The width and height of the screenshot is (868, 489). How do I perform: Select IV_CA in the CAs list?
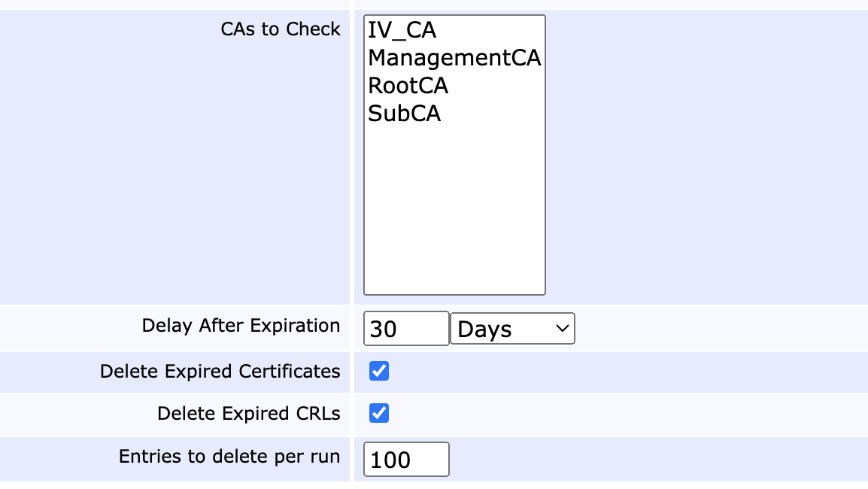click(x=402, y=31)
